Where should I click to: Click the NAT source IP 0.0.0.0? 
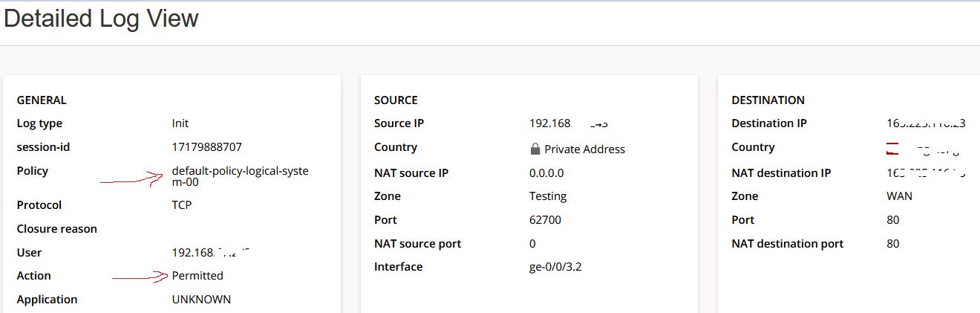[546, 173]
